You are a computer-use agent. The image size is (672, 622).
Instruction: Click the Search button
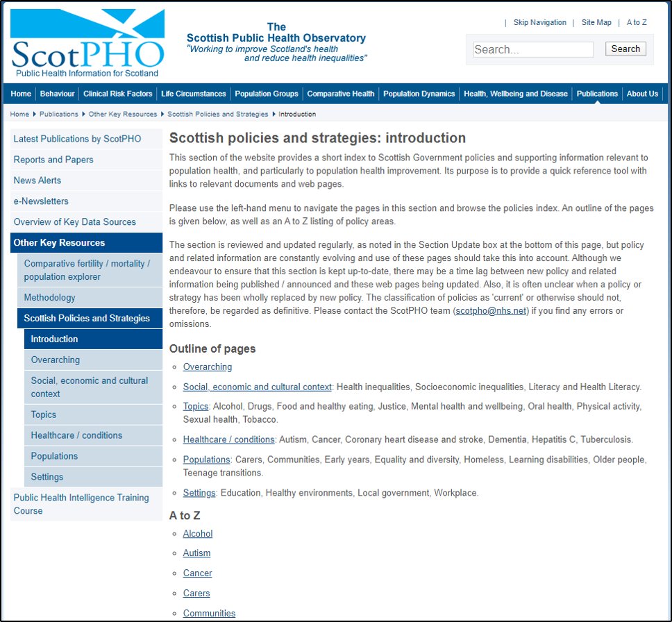coord(625,49)
